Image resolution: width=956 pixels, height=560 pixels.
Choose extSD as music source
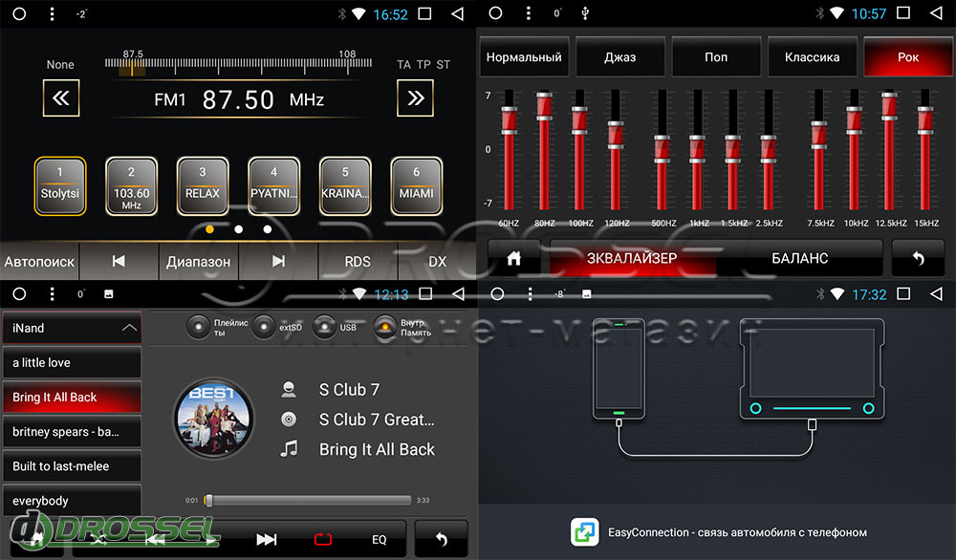(265, 327)
